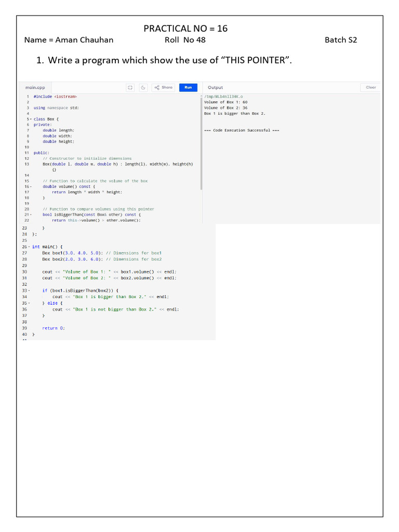The width and height of the screenshot is (399, 532).
Task: Collapse the class Box fold arrow at line 5
Action: 31,119
